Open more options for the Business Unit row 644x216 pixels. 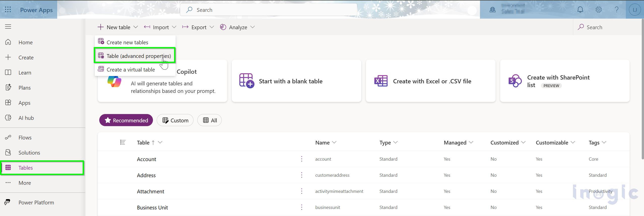(x=302, y=207)
